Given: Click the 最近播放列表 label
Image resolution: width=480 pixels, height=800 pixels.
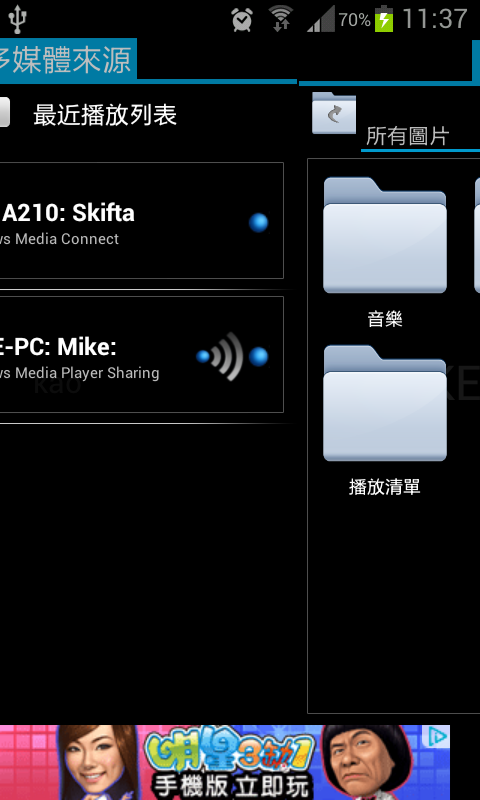Looking at the screenshot, I should tap(105, 115).
